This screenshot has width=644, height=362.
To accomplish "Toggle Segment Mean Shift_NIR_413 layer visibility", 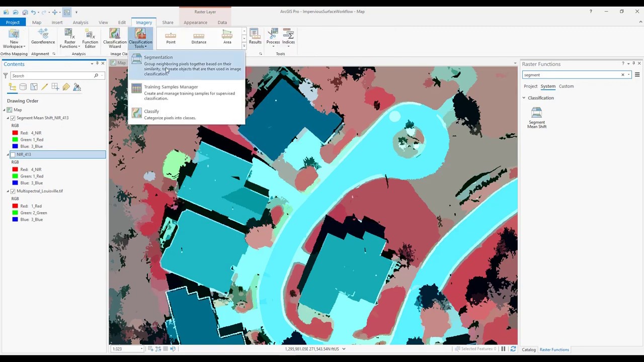I will (x=13, y=118).
